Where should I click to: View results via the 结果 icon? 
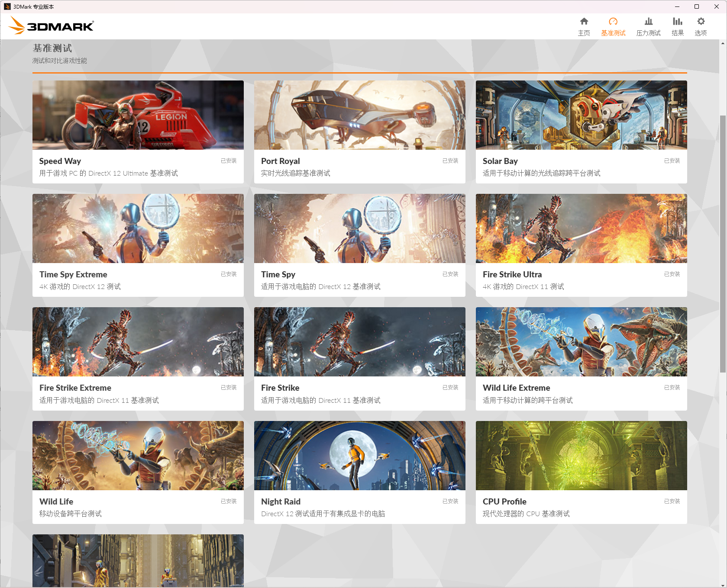678,26
